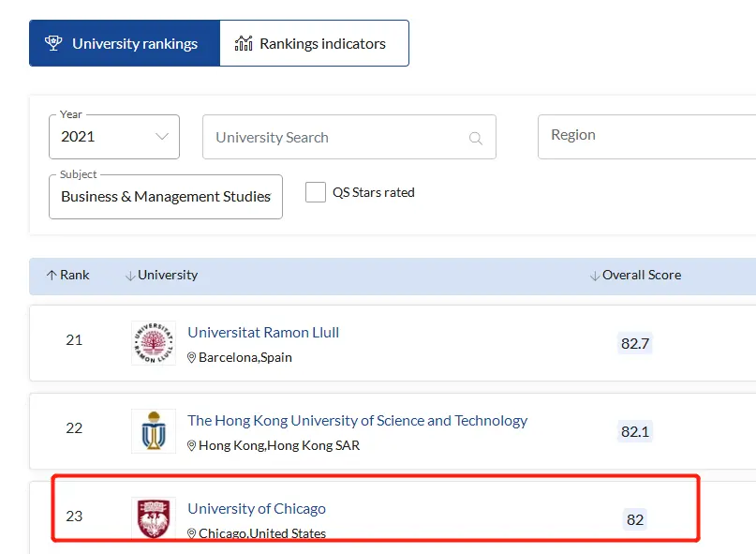Sort the table by Rank column

click(68, 275)
